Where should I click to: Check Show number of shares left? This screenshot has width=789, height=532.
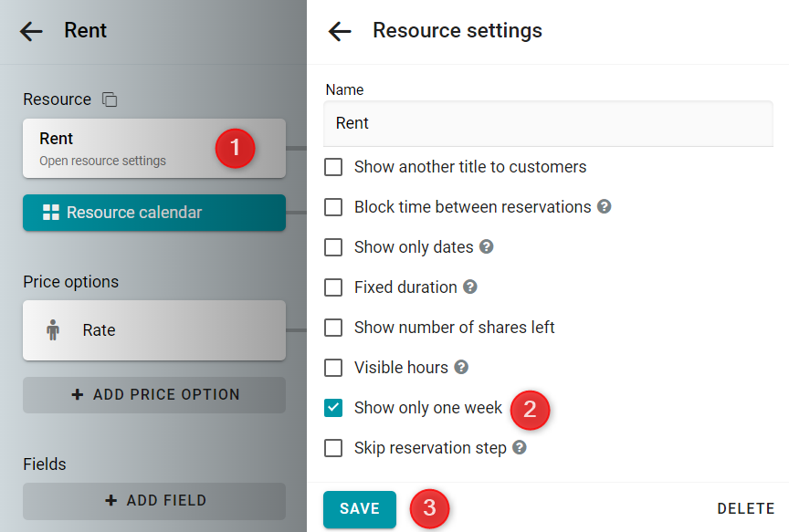pyautogui.click(x=333, y=328)
